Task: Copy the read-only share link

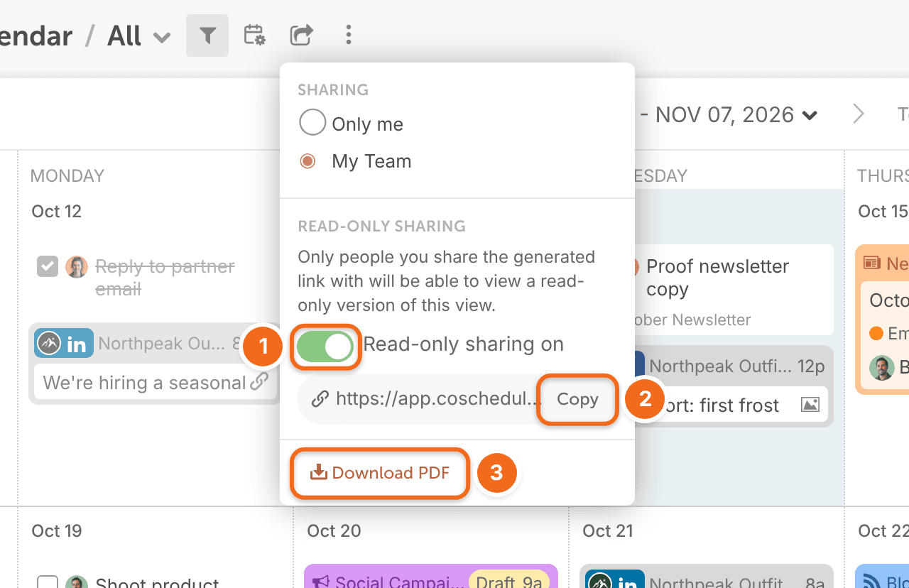Action: [x=577, y=399]
